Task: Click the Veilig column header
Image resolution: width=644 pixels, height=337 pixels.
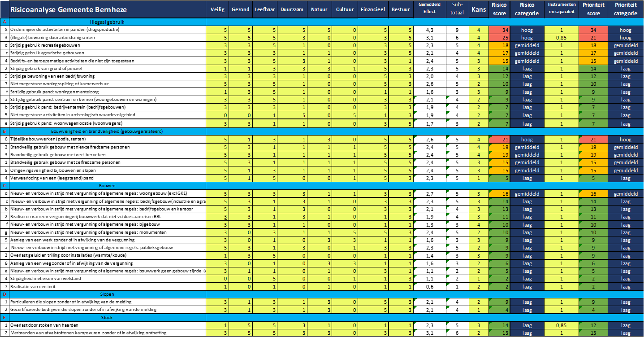Action: point(217,9)
